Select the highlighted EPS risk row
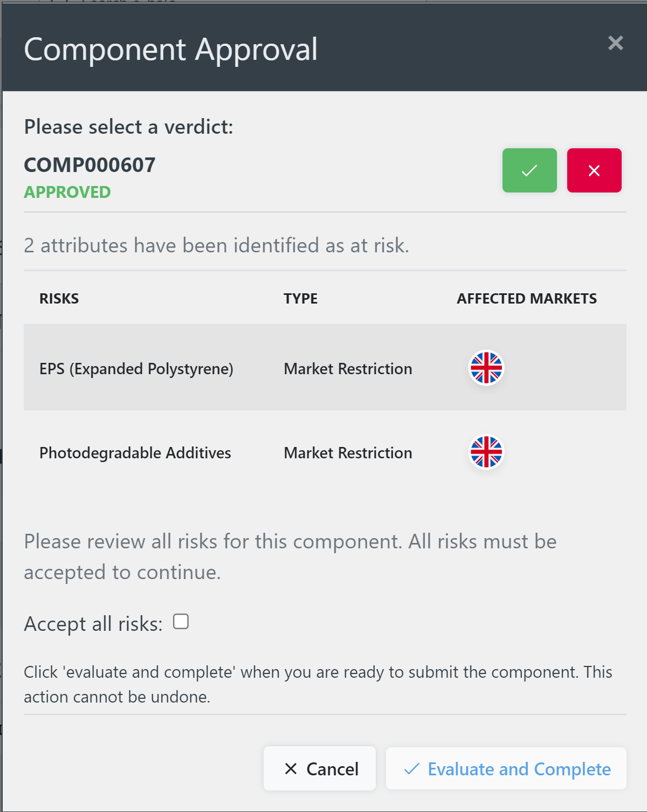 [x=323, y=368]
